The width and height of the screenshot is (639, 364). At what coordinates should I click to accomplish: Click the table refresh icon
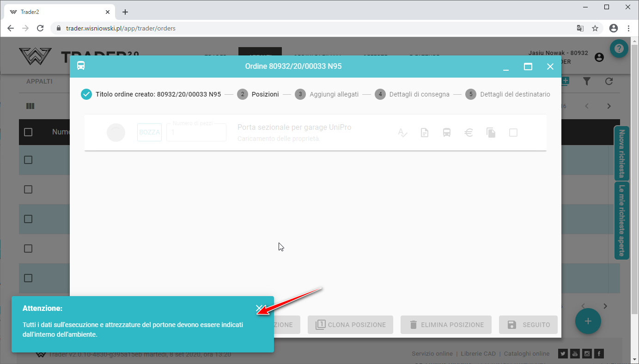click(x=609, y=81)
